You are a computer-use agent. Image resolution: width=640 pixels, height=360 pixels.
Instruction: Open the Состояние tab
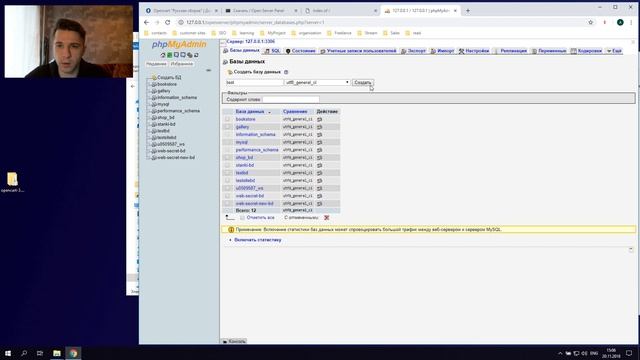300,51
